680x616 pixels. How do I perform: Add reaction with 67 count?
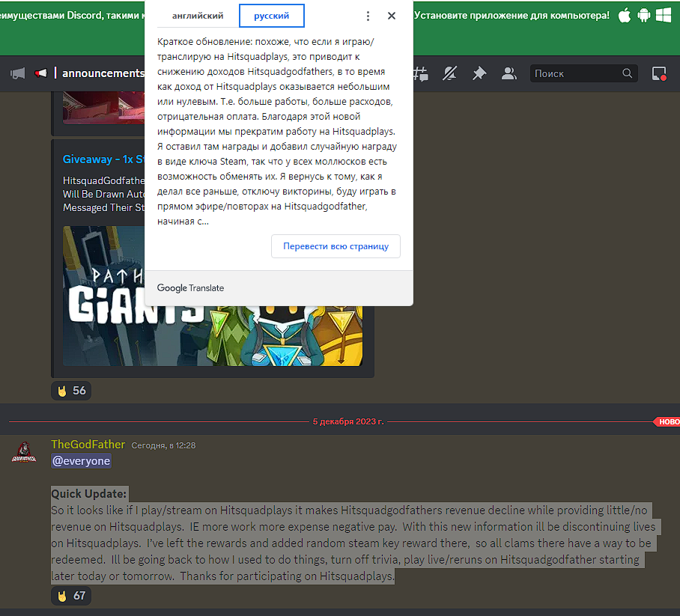click(x=71, y=596)
